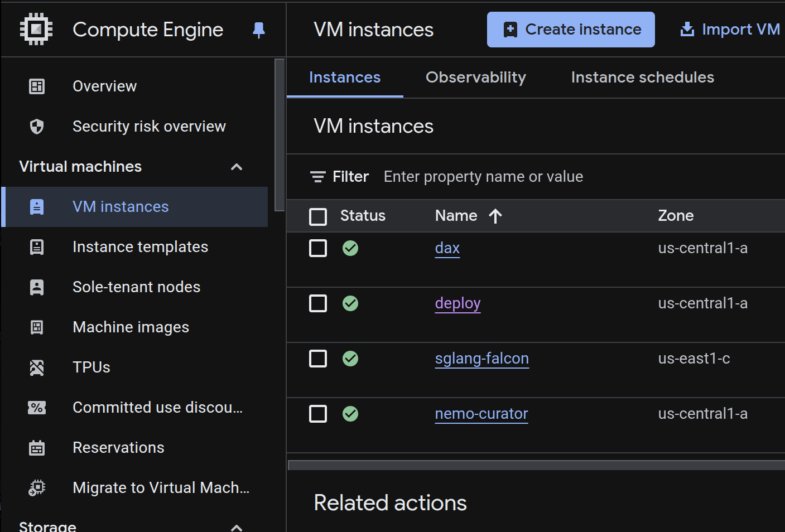Toggle the select-all checkbox in table header
The image size is (785, 532).
[x=318, y=216]
